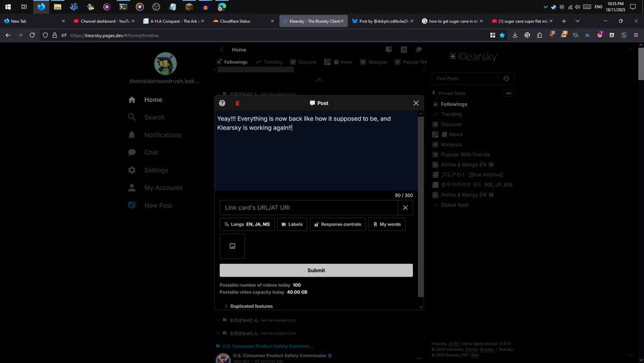Open Notifications in the sidebar
The image size is (644, 363).
tap(155, 135)
